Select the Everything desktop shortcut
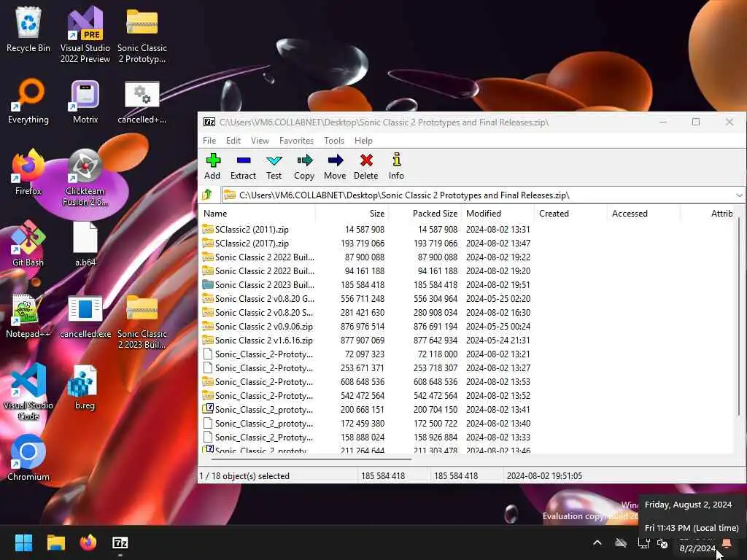 tap(28, 101)
